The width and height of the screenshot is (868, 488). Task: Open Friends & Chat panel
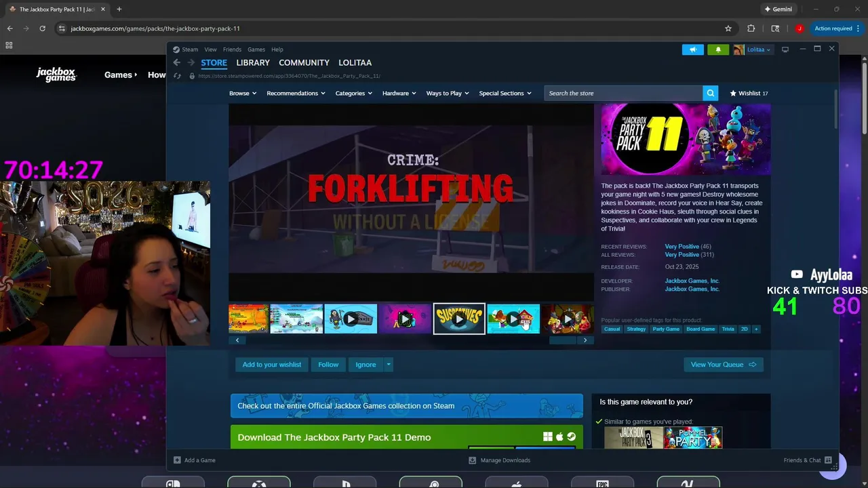pyautogui.click(x=808, y=460)
